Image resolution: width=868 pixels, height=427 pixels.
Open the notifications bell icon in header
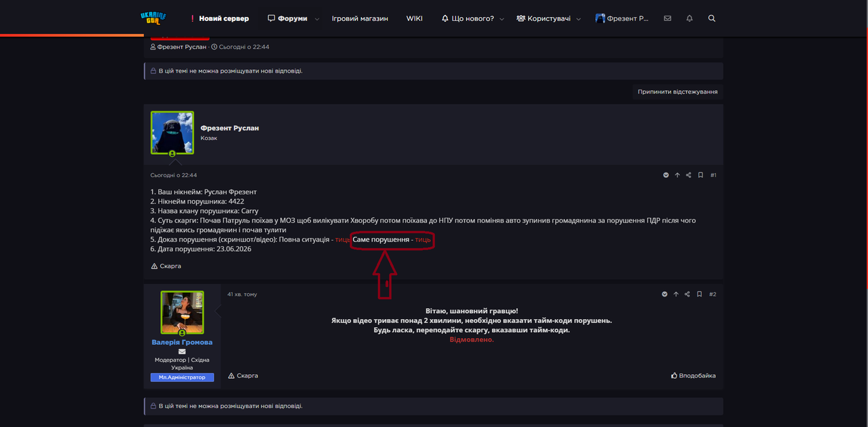click(x=690, y=18)
